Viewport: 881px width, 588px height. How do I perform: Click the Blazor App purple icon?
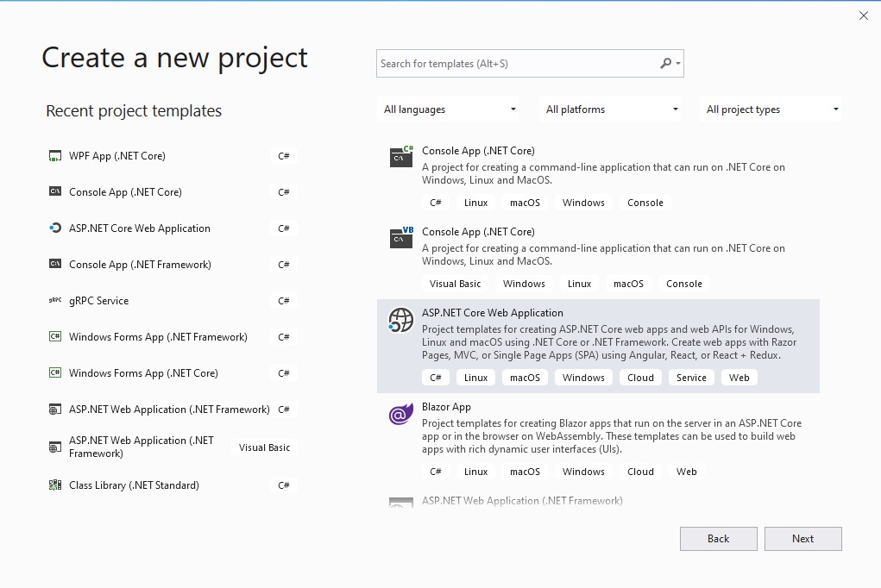(x=400, y=415)
